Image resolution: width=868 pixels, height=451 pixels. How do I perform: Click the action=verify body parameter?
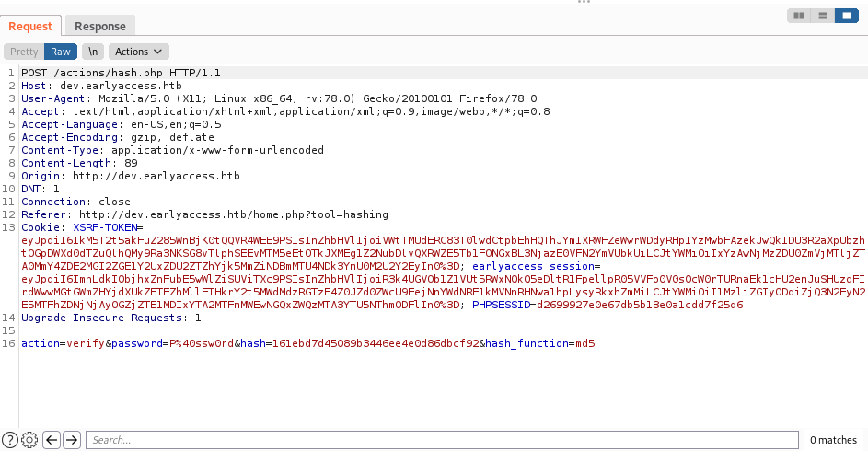[63, 343]
